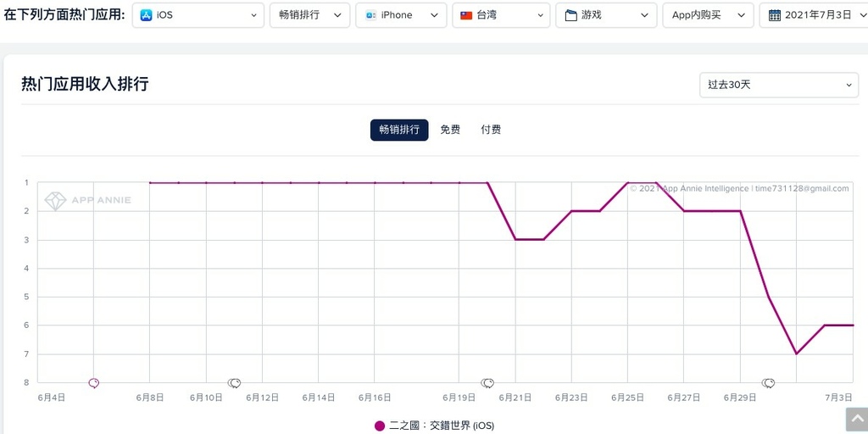Click the rank 7 low point on the line

pos(796,353)
